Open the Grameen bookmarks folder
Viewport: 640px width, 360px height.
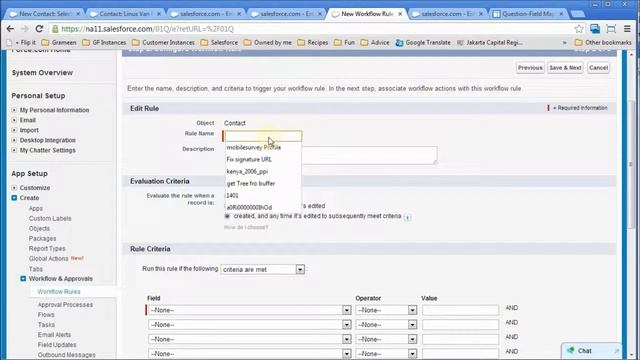(59, 42)
